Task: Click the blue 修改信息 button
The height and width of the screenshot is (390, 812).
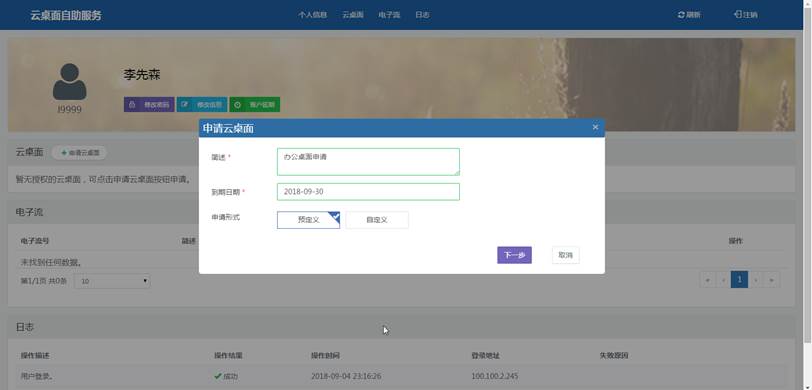Action: pos(202,105)
